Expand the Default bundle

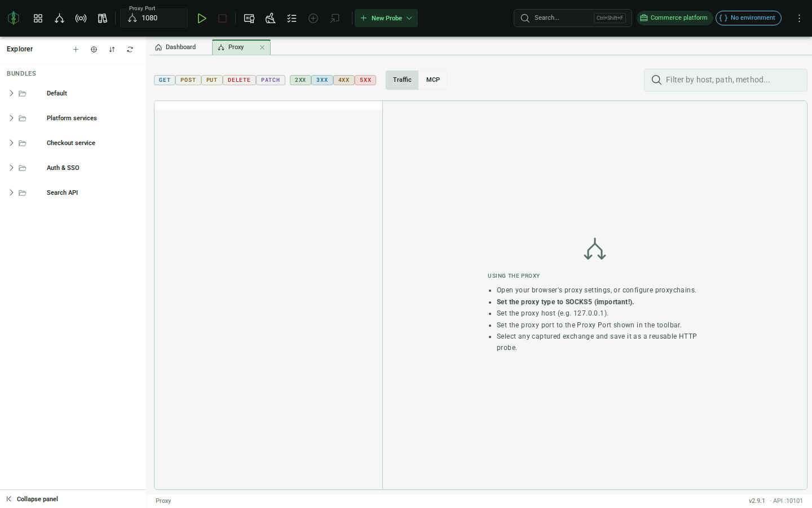click(x=11, y=93)
